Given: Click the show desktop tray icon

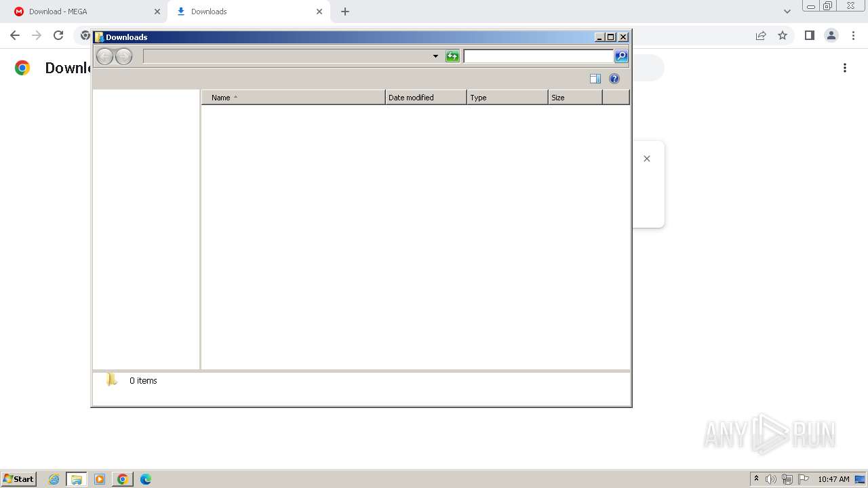Looking at the screenshot, I should (x=860, y=479).
